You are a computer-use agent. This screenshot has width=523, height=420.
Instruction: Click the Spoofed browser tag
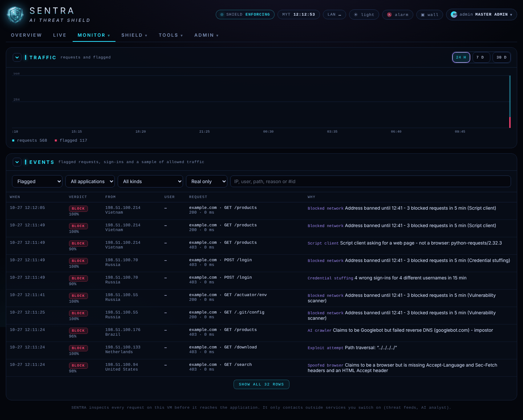[325, 366]
